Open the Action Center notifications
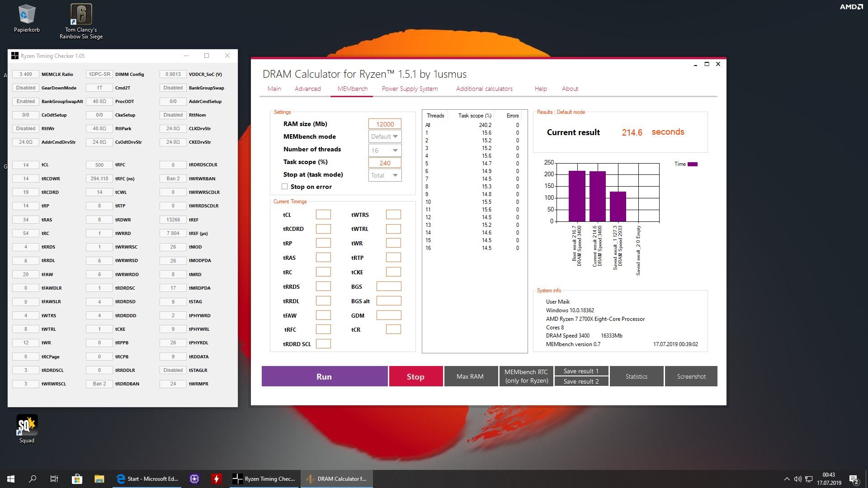The width and height of the screenshot is (868, 488). tap(854, 479)
